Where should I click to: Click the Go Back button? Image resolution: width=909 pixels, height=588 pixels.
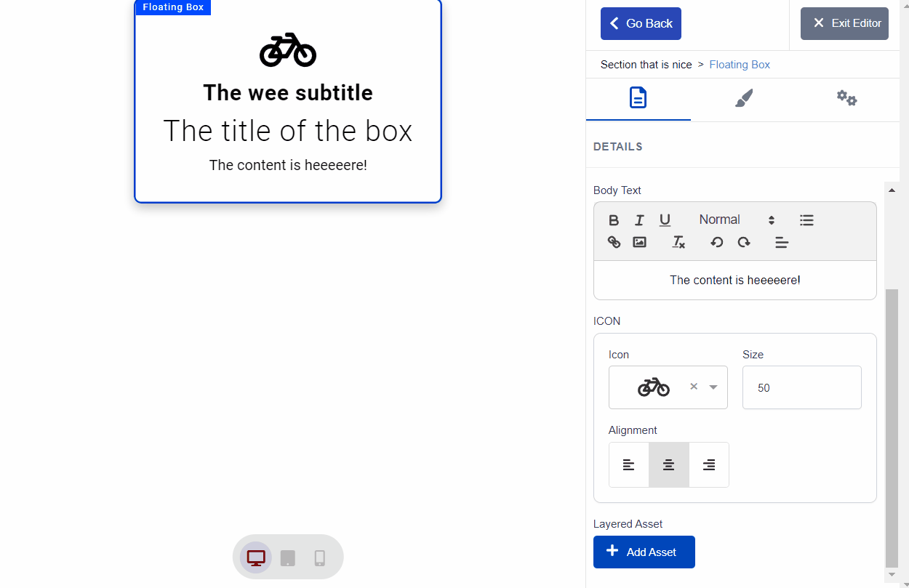pos(641,23)
